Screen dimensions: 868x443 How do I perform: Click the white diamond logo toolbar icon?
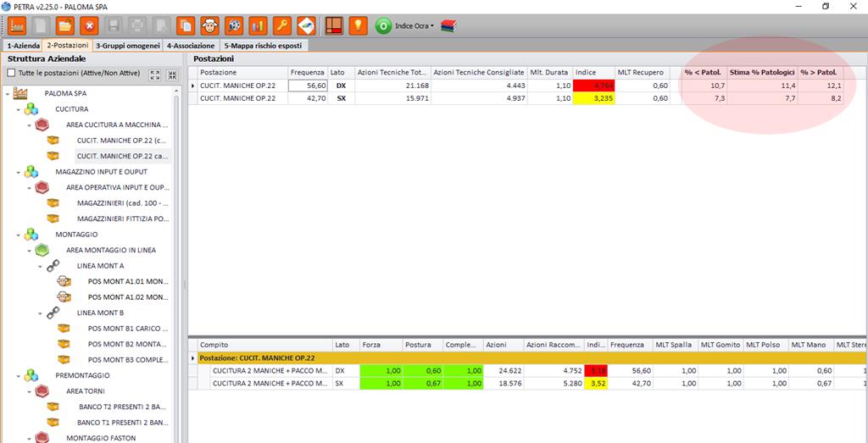point(306,25)
